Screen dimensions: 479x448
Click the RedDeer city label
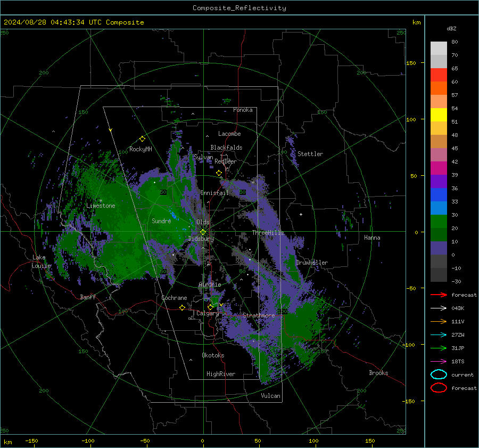[226, 161]
